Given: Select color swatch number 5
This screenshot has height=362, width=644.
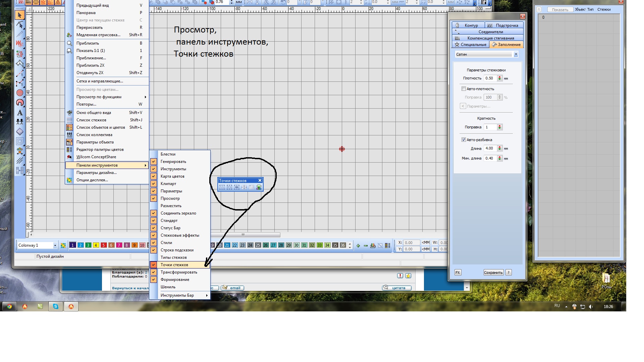Looking at the screenshot, I should (104, 245).
